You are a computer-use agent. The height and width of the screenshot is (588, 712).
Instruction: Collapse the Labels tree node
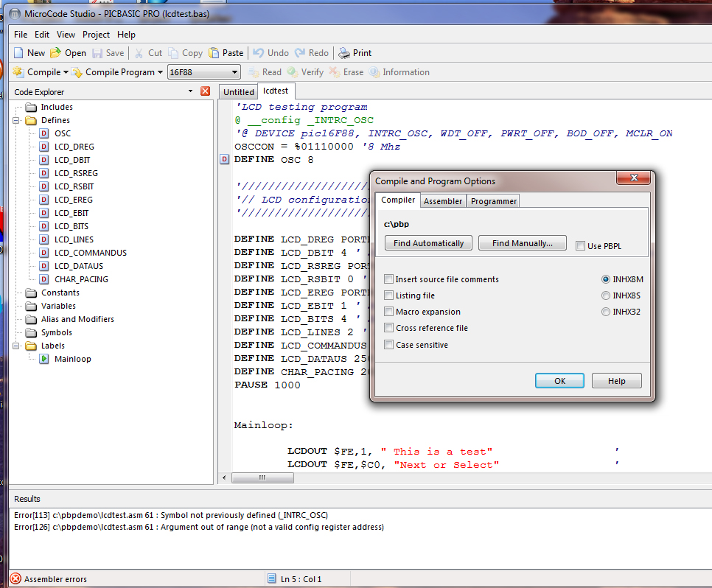coord(16,346)
